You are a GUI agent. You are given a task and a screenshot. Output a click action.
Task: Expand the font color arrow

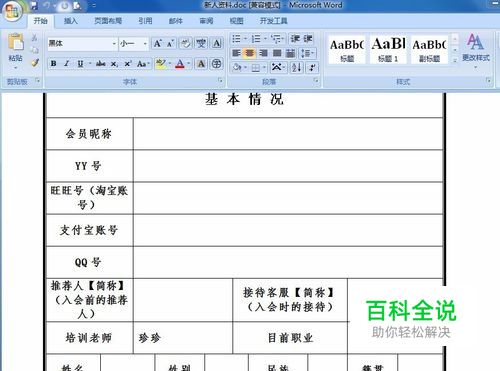click(x=189, y=64)
